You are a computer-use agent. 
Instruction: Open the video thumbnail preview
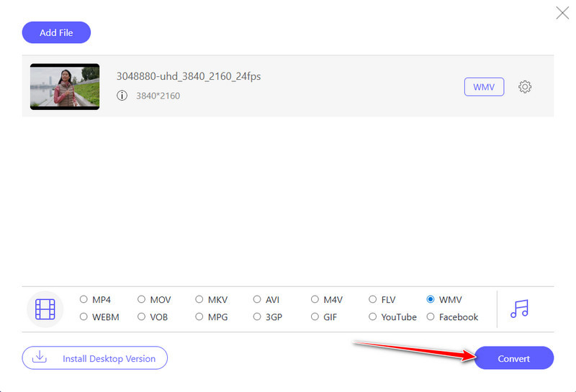[x=65, y=86]
